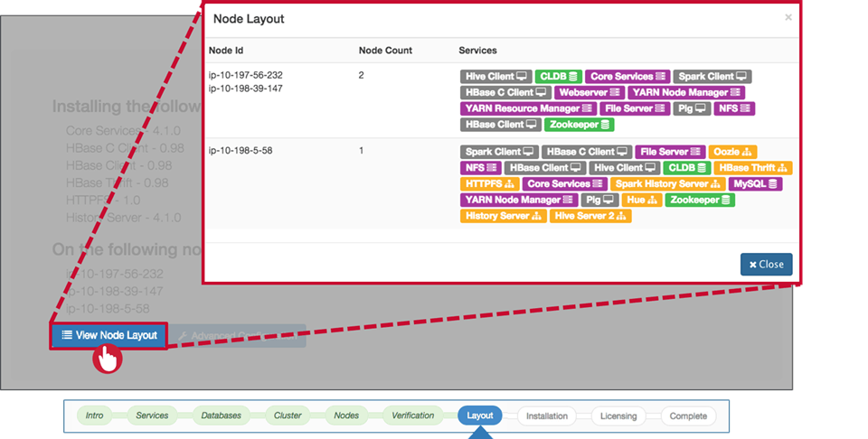This screenshot has width=868, height=439.
Task: Click node count value 2
Action: (x=361, y=75)
